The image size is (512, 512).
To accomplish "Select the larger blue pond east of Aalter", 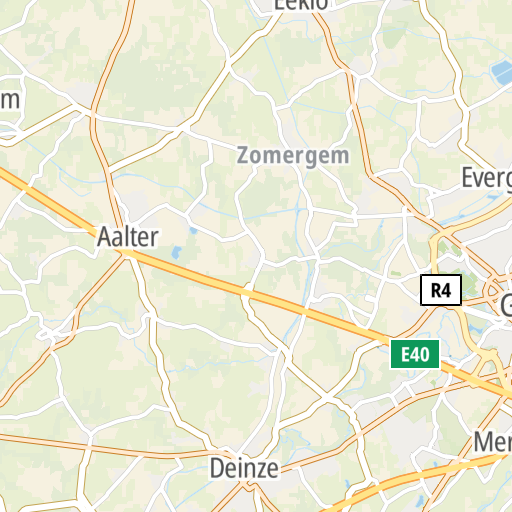I will (x=176, y=252).
